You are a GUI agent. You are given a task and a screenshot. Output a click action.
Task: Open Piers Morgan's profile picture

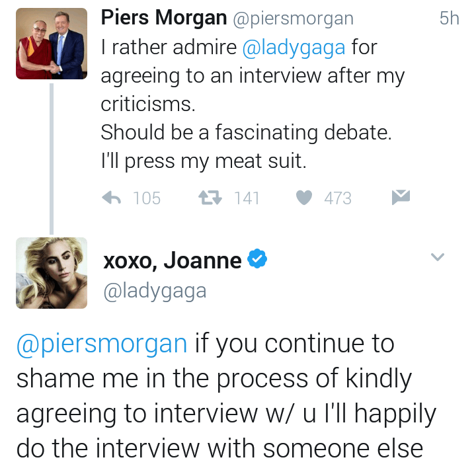[x=52, y=44]
